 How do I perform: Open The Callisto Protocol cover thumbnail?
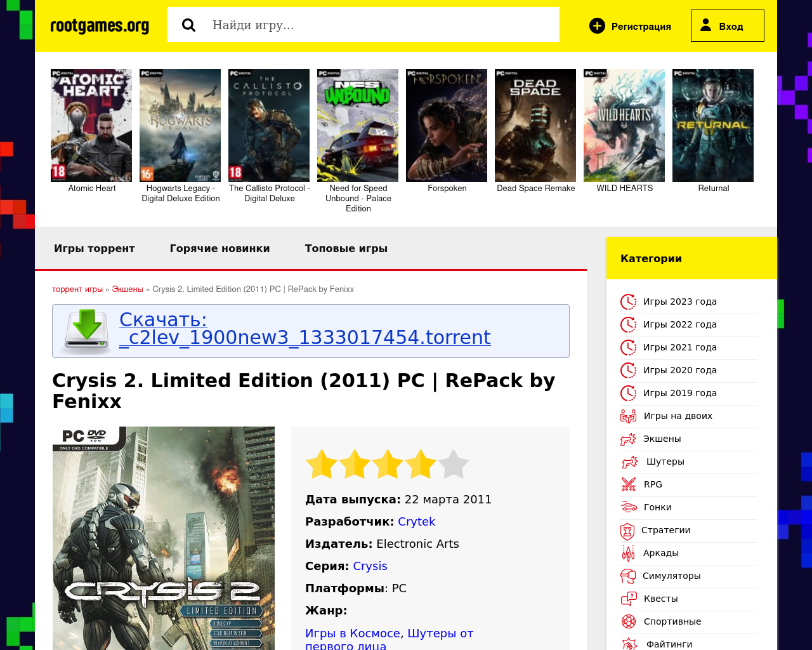click(x=269, y=126)
